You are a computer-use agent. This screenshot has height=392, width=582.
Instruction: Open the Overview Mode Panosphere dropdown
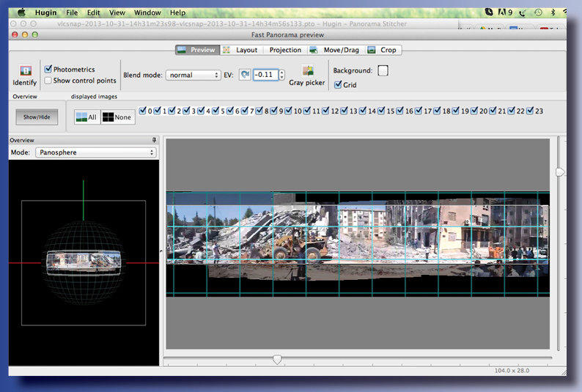tap(95, 152)
